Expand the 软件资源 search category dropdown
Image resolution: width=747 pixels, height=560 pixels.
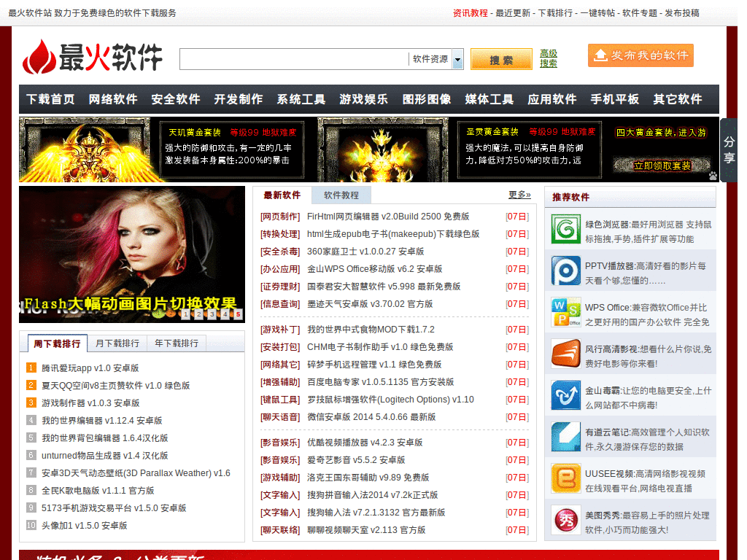pyautogui.click(x=457, y=60)
